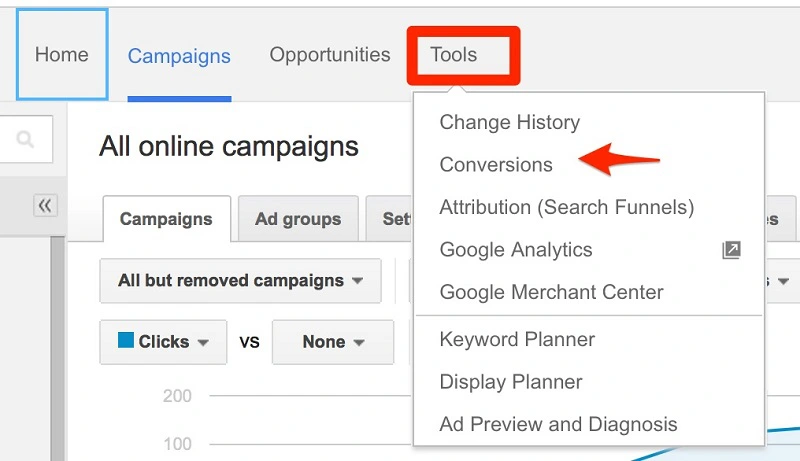The width and height of the screenshot is (800, 461).
Task: Select Google Merchant Center menu entry
Action: click(x=551, y=293)
